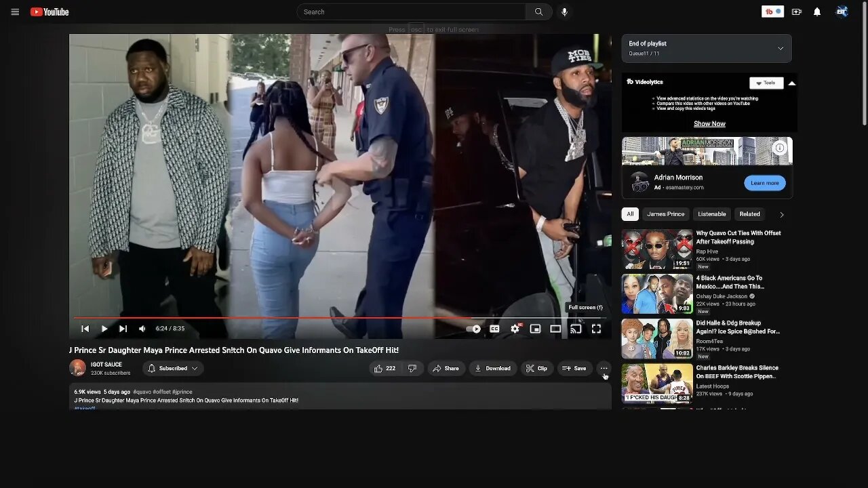Click Show Now in Videolytics
868x488 pixels.
(709, 124)
